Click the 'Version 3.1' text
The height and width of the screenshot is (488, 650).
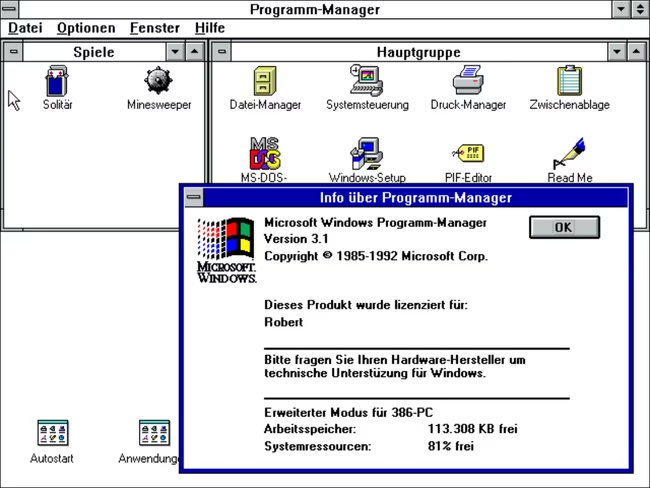coord(296,239)
